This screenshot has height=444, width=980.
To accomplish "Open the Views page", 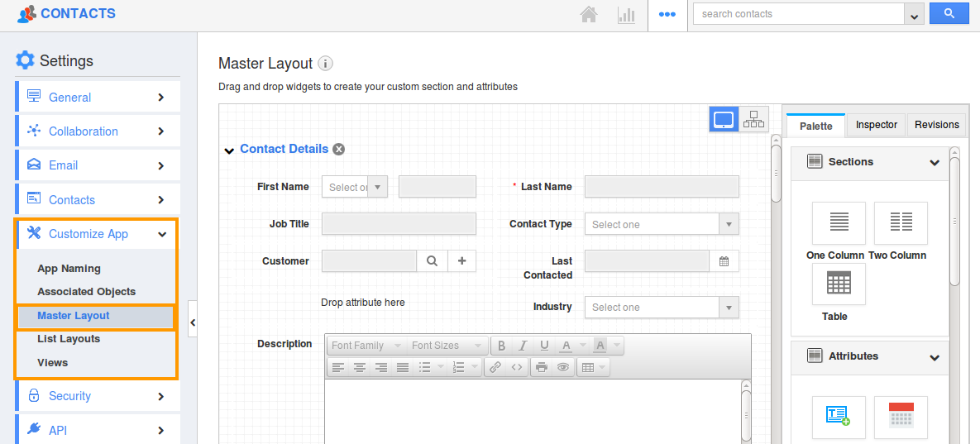I will click(52, 363).
